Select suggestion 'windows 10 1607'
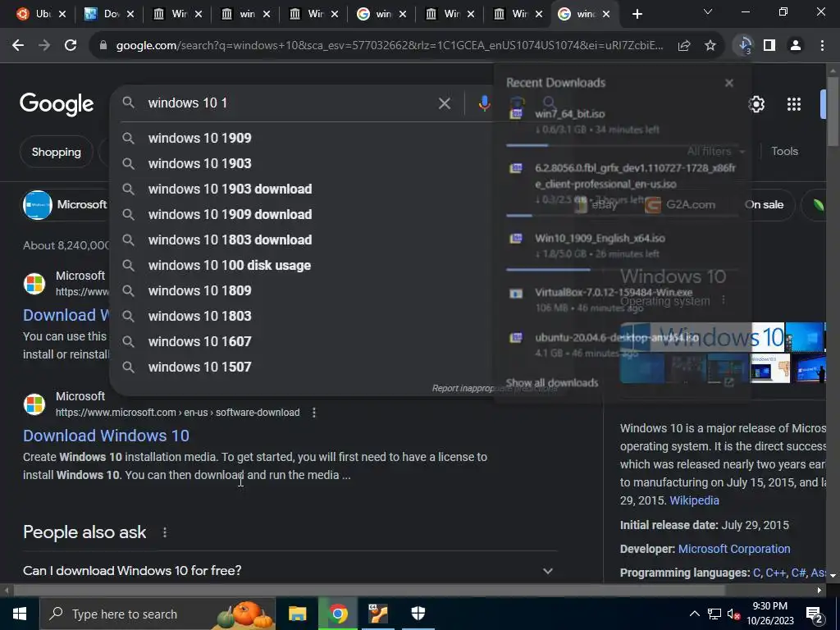The image size is (840, 630). tap(200, 341)
